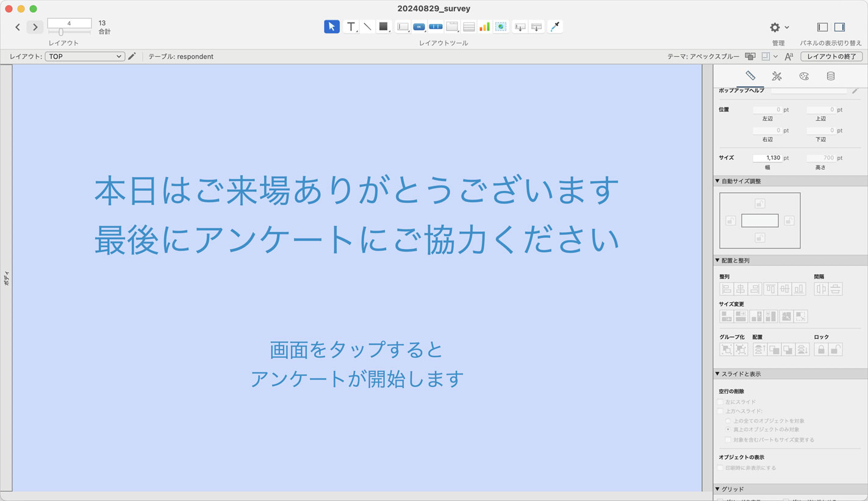This screenshot has height=501, width=868.
Task: Collapse the 自動サイズ調整 section
Action: (x=717, y=181)
